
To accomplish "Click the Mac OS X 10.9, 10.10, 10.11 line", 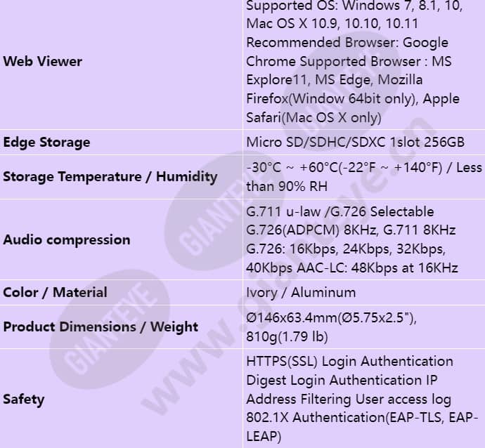I will 332,24.
